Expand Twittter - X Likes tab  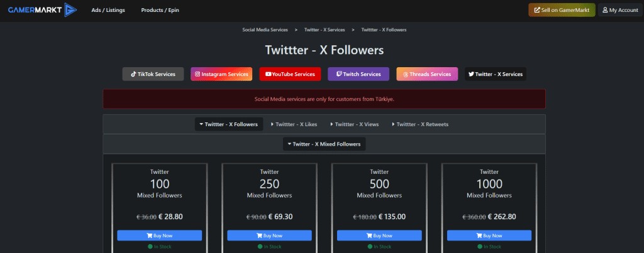pyautogui.click(x=294, y=124)
